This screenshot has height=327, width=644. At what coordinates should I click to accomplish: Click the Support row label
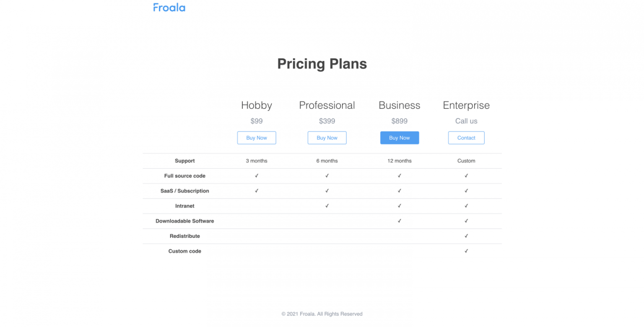pyautogui.click(x=184, y=161)
